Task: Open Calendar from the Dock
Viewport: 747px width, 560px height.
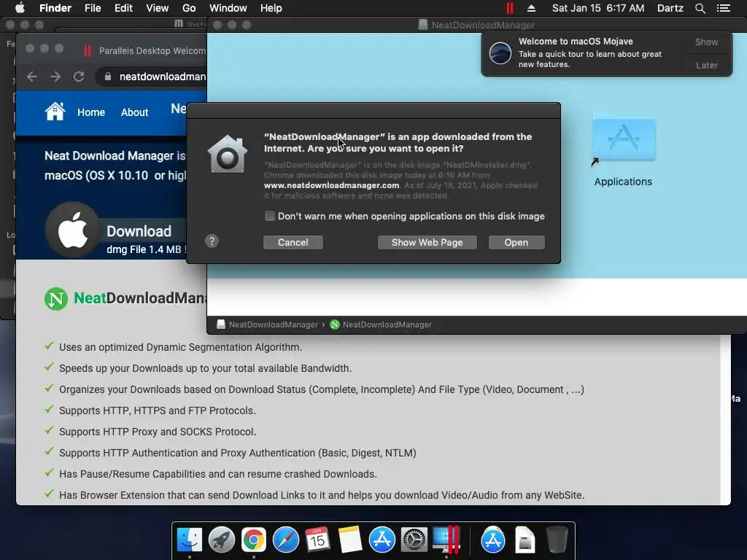Action: pyautogui.click(x=318, y=540)
